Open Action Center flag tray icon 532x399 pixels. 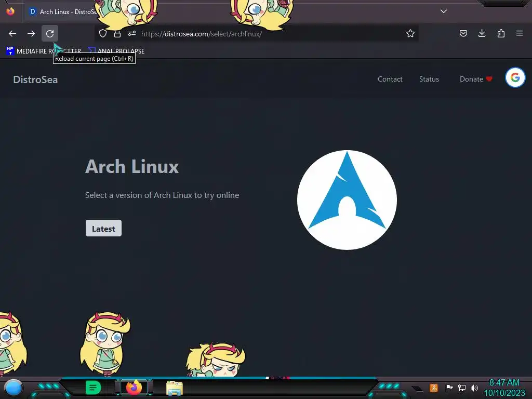coord(449,388)
